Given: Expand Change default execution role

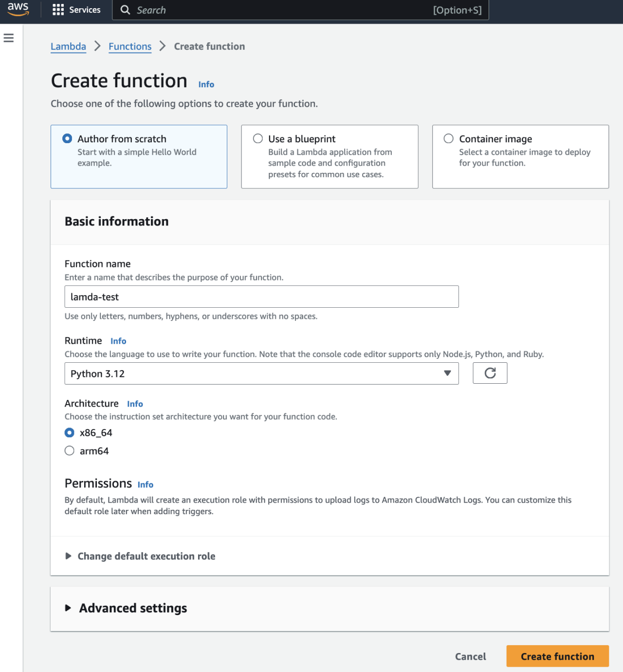Looking at the screenshot, I should tap(146, 556).
